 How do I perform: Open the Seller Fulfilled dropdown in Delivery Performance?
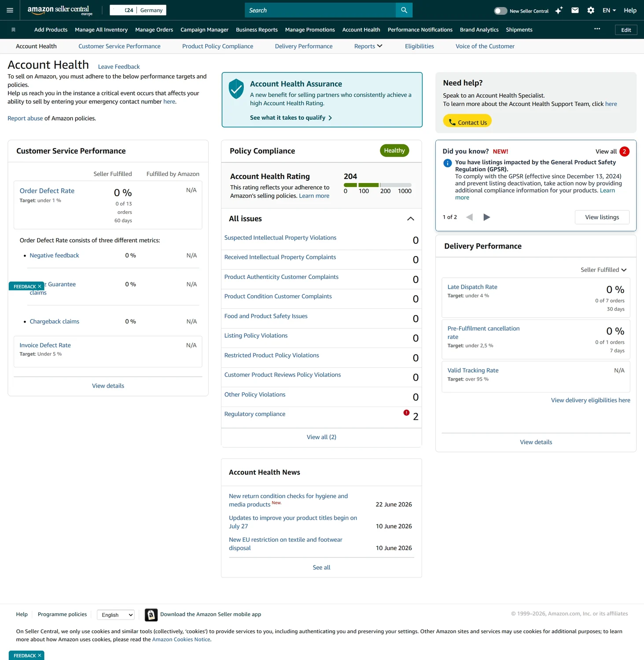click(x=604, y=270)
